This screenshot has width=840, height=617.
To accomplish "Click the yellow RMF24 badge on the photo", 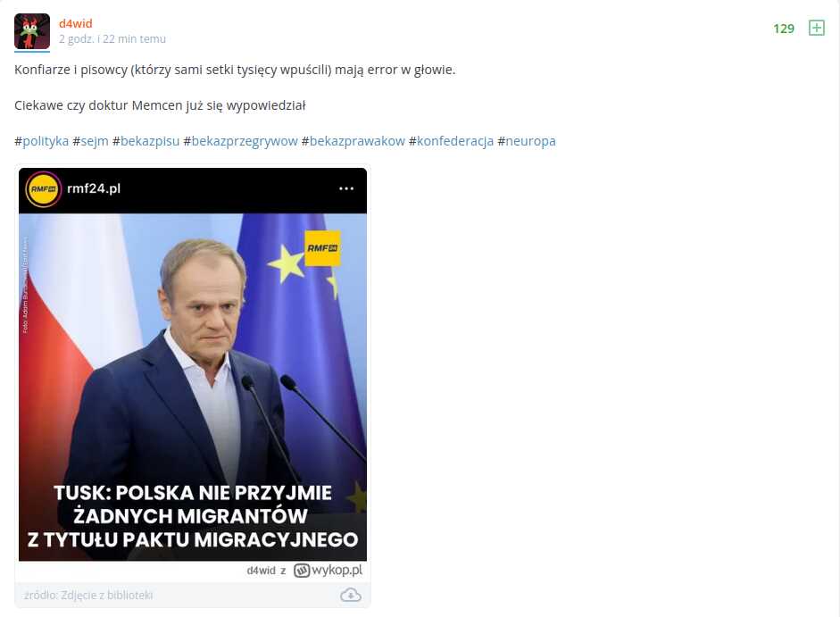I will tap(322, 248).
